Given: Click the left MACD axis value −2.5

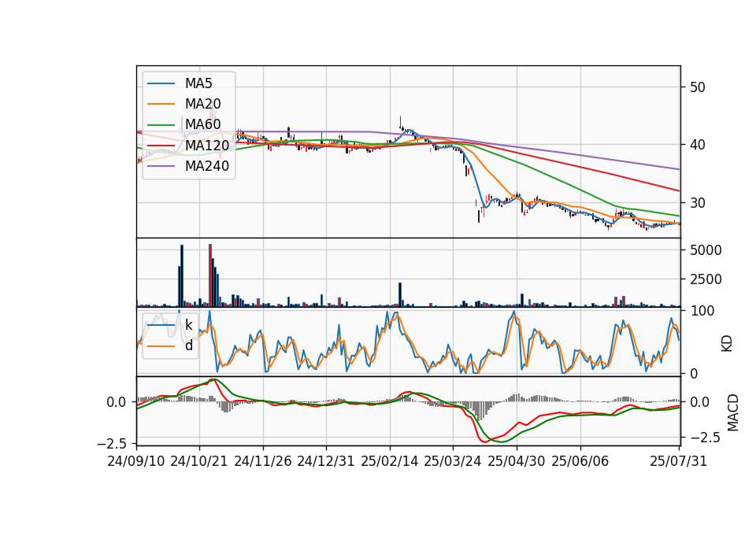Looking at the screenshot, I should click(x=113, y=443).
